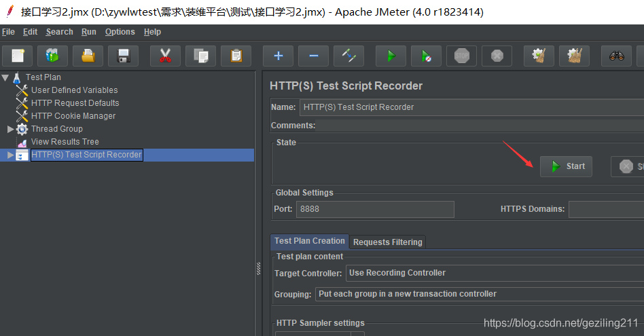Start test run with green arrow toolbar icon
The image size is (644, 336).
coord(391,56)
